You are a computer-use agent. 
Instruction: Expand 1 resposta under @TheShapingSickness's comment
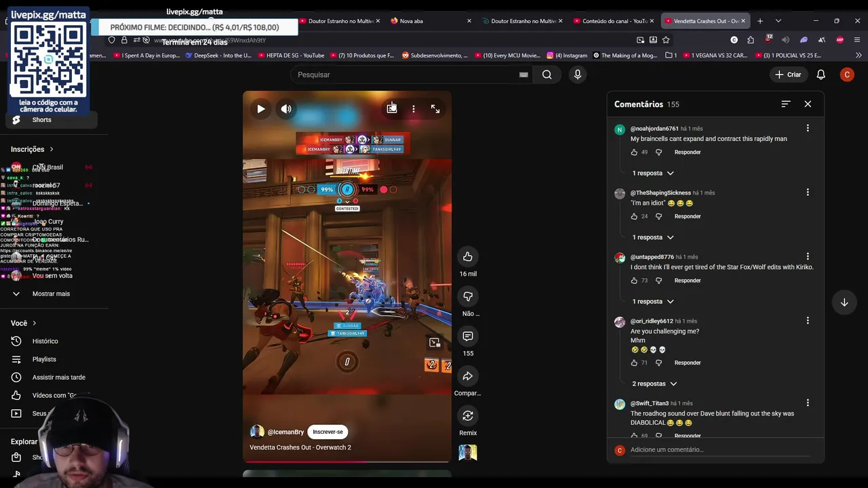653,237
